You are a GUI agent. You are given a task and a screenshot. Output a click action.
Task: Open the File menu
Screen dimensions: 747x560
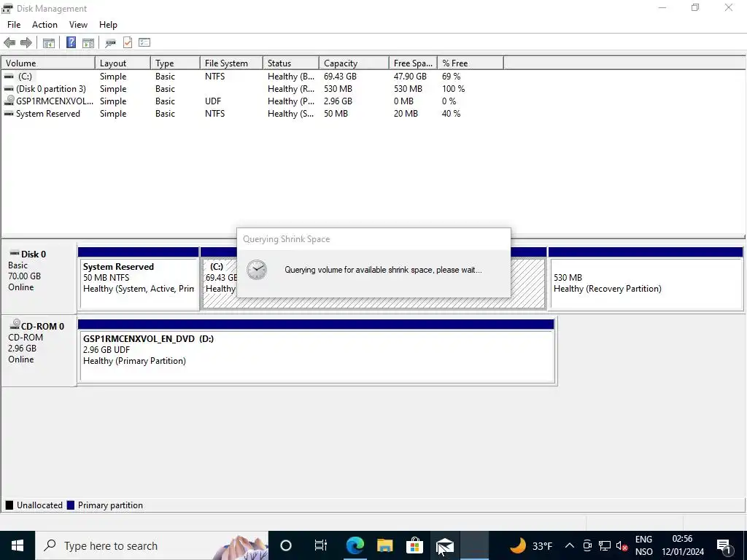tap(14, 25)
